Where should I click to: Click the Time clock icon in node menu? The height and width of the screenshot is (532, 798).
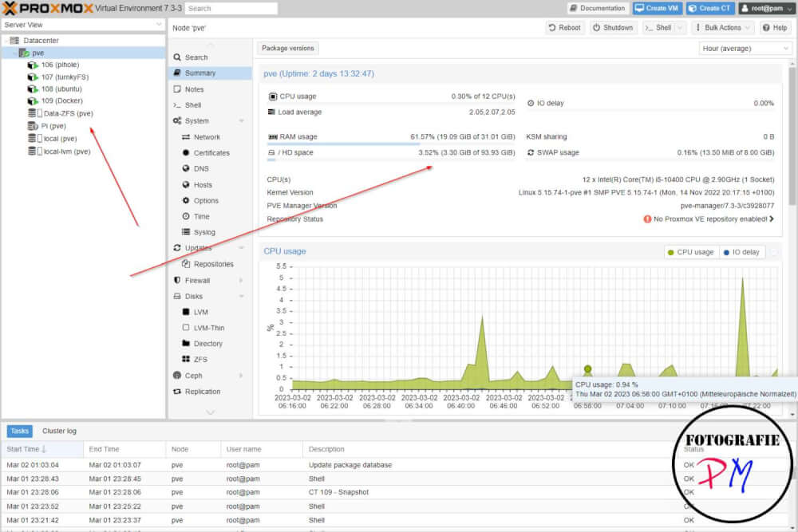pyautogui.click(x=186, y=216)
